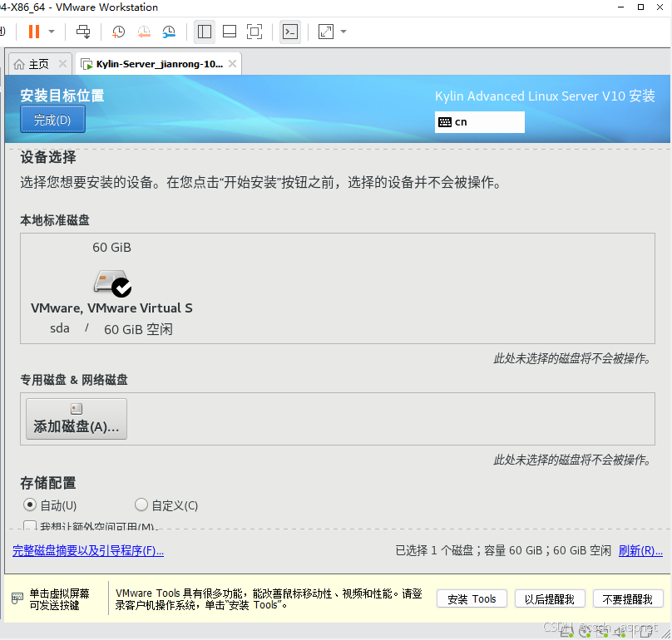672x640 pixels.
Task: Maximize the VMware Workstation window
Action: [640, 7]
